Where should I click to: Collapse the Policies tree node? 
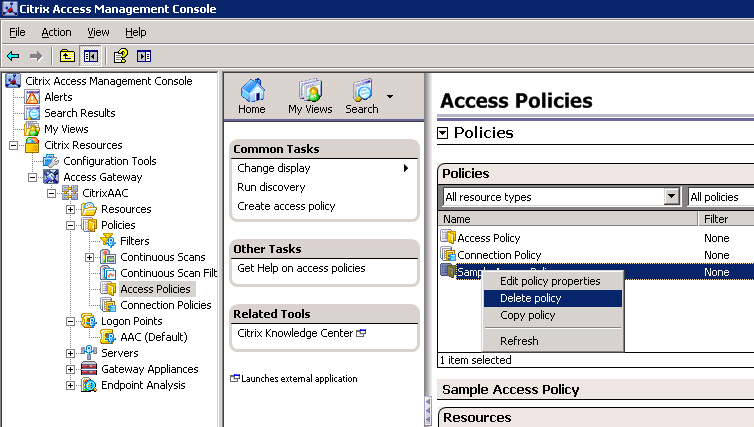pos(70,225)
